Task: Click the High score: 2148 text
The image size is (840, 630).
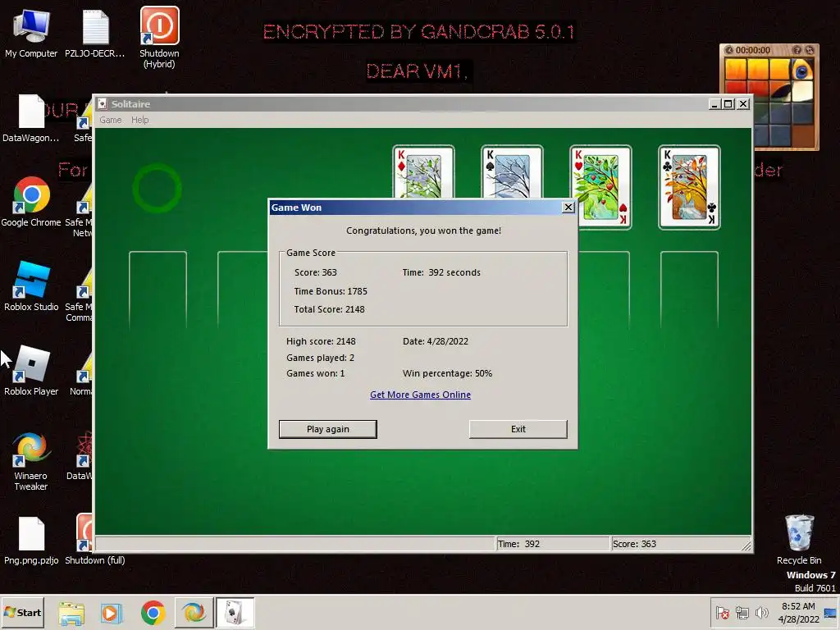Action: [321, 341]
